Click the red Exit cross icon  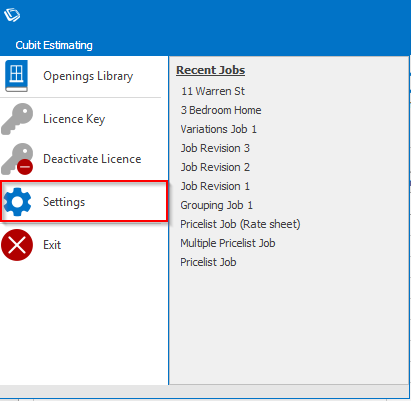[17, 245]
